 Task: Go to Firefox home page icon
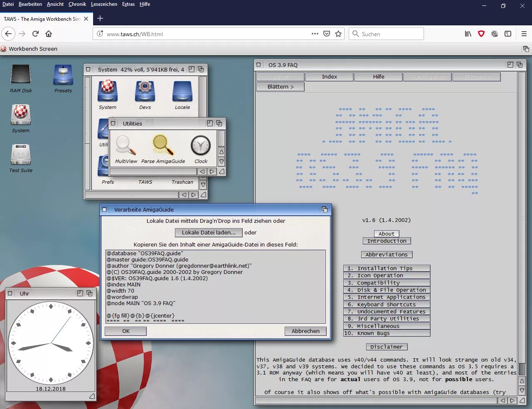coord(49,34)
